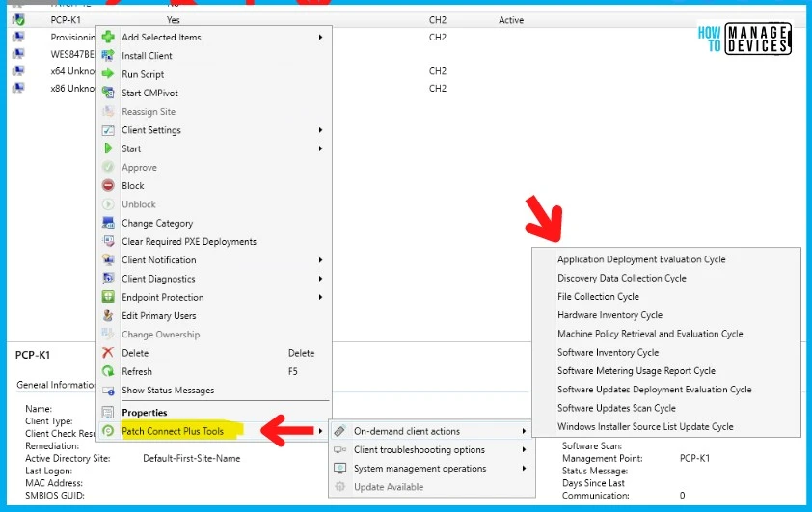The image size is (812, 512).
Task: Click Management Point value PCP-K1
Action: 694,458
